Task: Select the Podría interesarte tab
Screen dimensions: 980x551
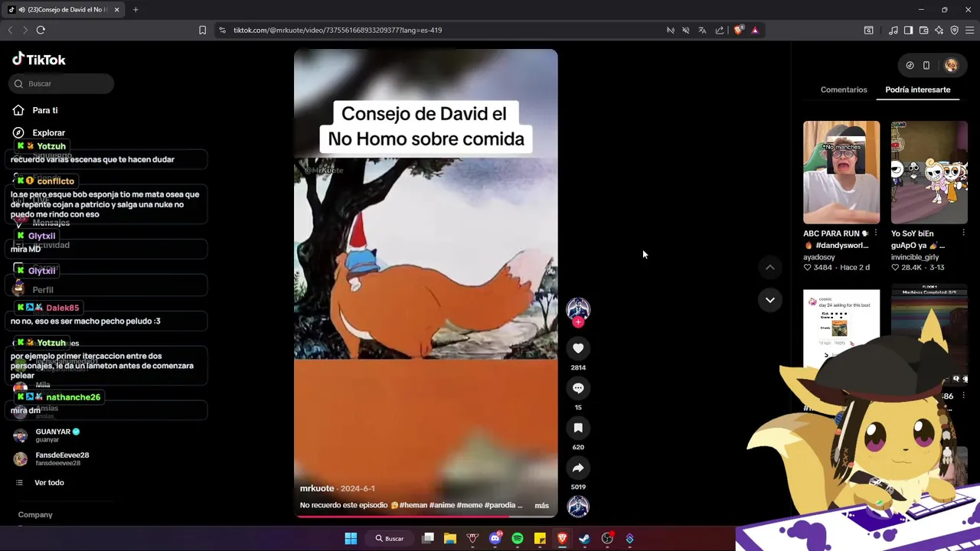Action: click(x=917, y=90)
